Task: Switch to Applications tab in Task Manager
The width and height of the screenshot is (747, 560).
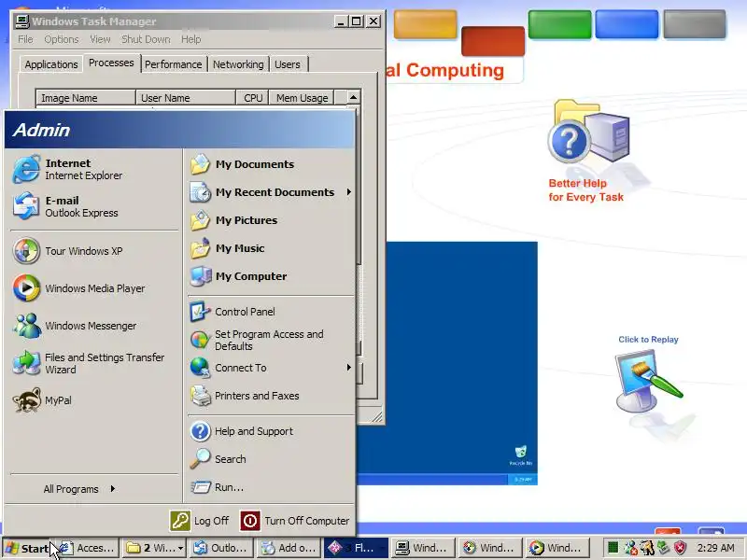Action: point(51,64)
